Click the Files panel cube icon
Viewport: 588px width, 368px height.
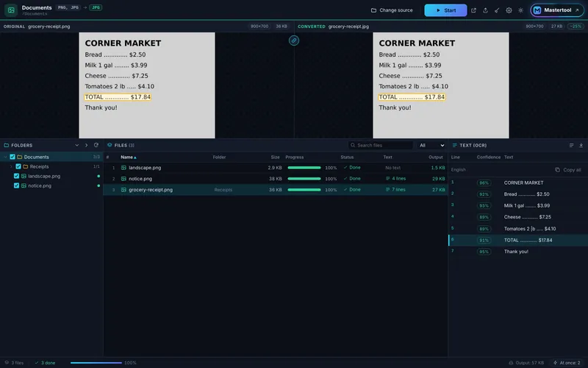(110, 145)
